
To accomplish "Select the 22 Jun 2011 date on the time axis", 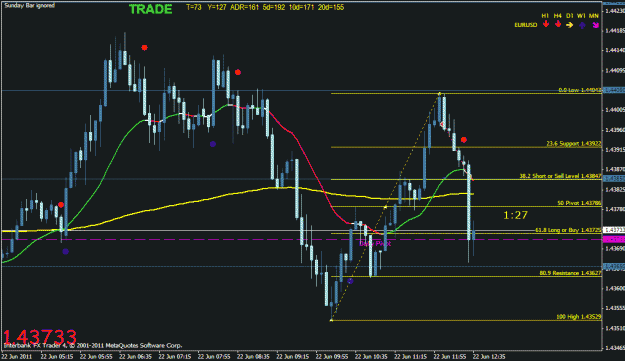I will 17,356.
